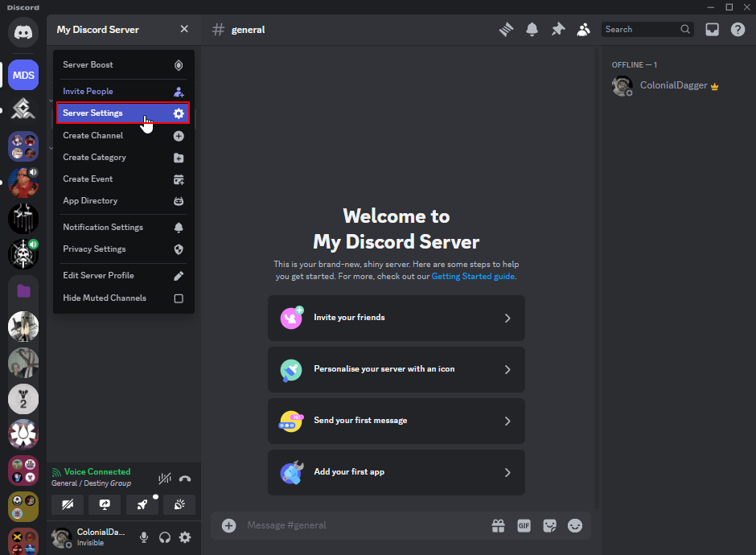The image size is (756, 555).
Task: Show pinned messages pin icon
Action: [558, 30]
